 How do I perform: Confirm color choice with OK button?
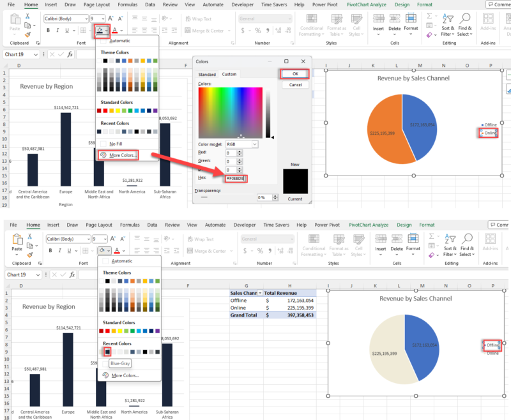point(294,73)
